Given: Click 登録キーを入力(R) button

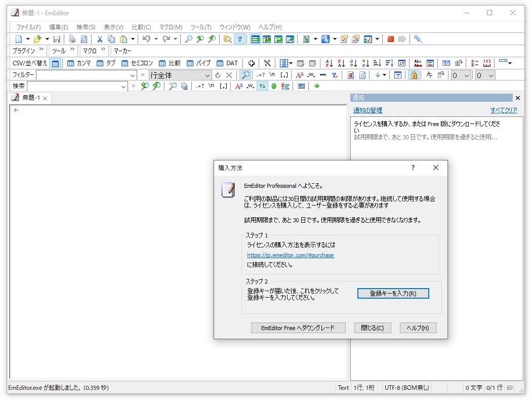Looking at the screenshot, I should click(x=393, y=294).
